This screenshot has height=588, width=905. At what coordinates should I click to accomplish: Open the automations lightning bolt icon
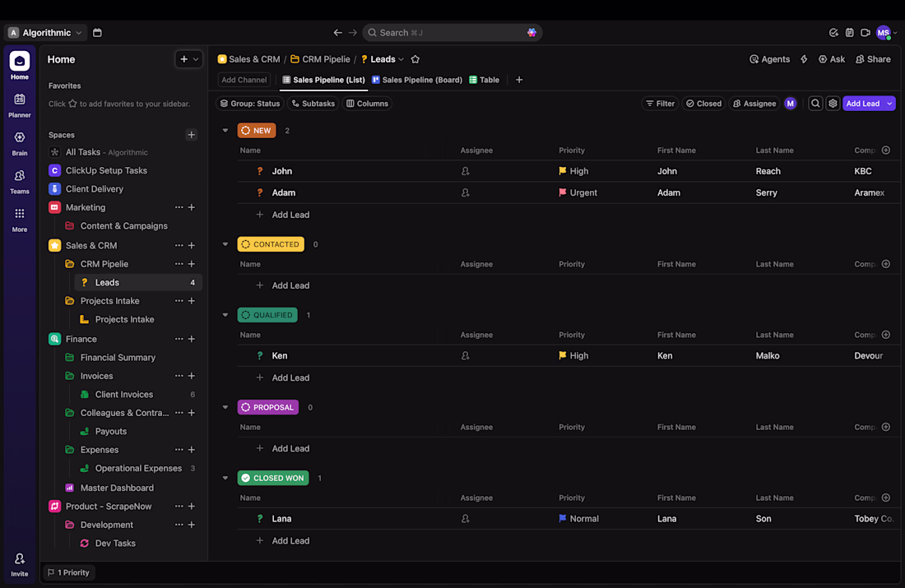coord(804,59)
